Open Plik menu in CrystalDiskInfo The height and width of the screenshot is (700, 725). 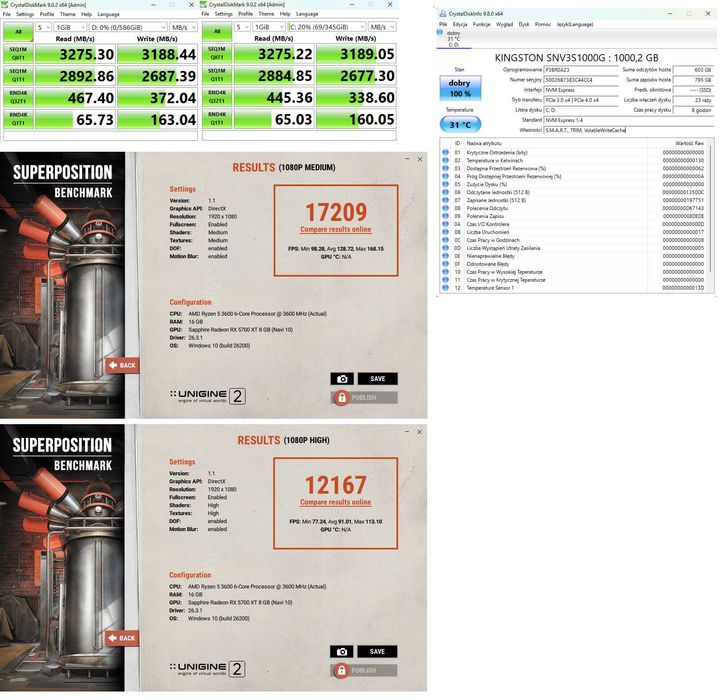(443, 24)
